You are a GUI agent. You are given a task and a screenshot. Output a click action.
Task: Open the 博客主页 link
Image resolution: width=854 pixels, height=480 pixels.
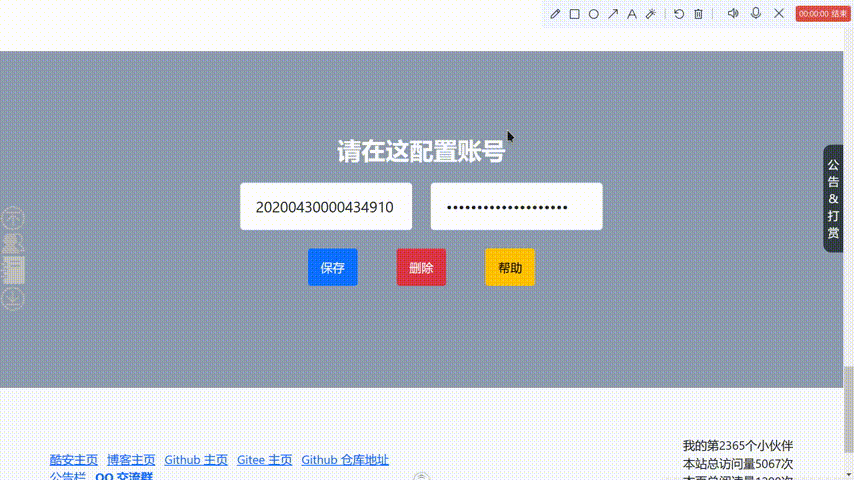tap(131, 460)
